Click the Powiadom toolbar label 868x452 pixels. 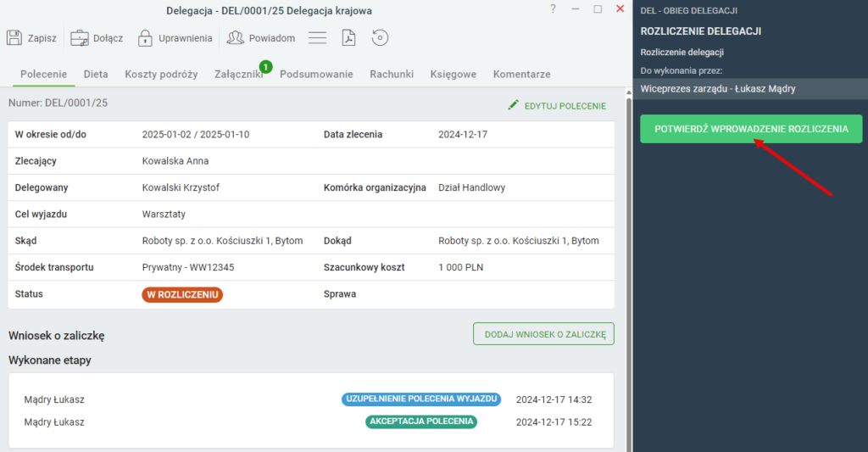coord(272,38)
